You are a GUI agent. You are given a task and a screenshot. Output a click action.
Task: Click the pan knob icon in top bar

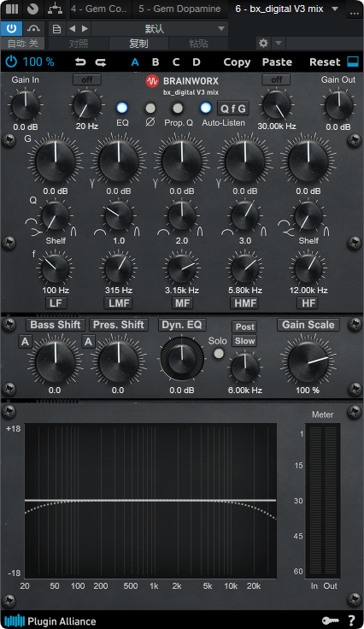coord(32,9)
